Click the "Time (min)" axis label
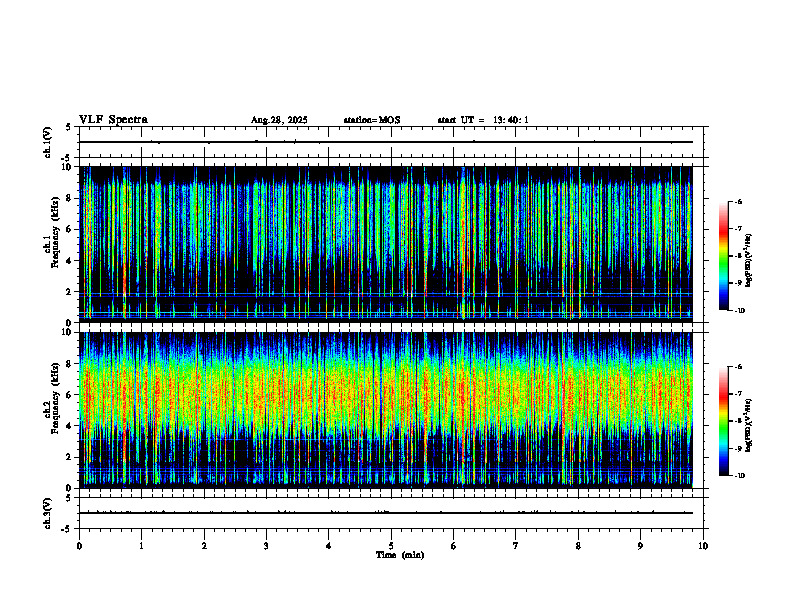 pos(400,555)
